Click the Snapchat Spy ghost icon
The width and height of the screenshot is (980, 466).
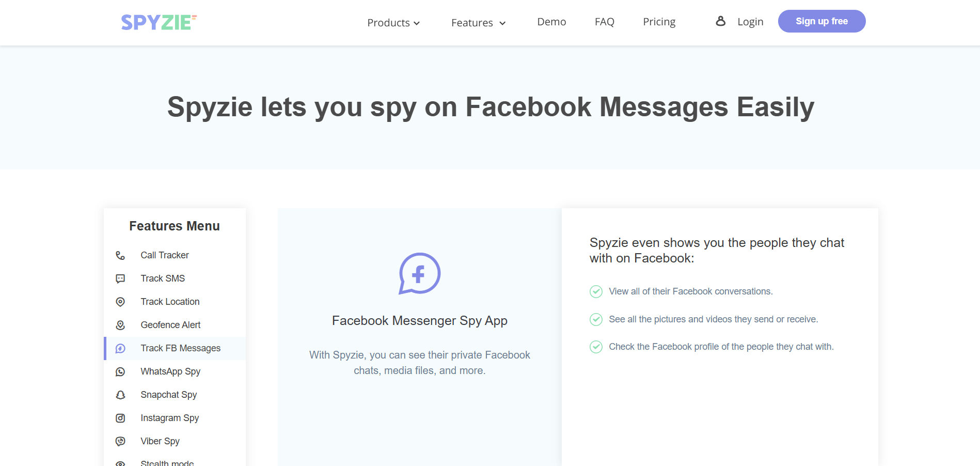point(120,395)
